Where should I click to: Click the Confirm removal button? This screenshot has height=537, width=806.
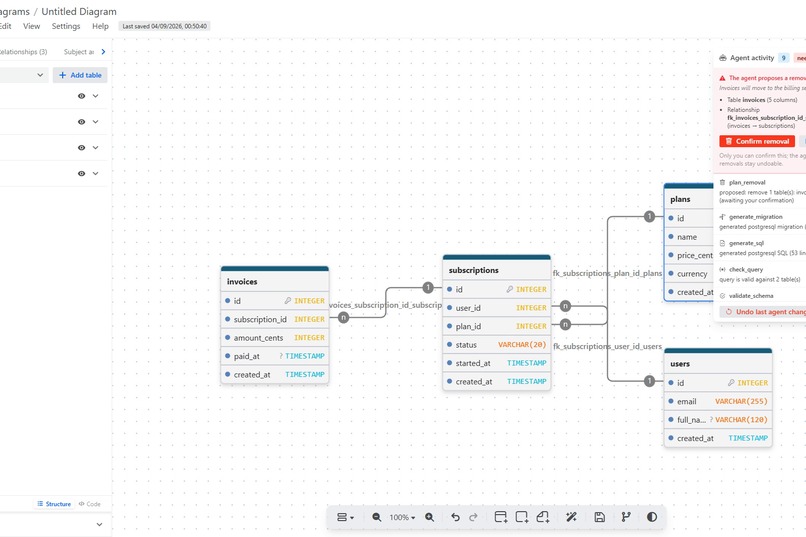[x=757, y=141]
